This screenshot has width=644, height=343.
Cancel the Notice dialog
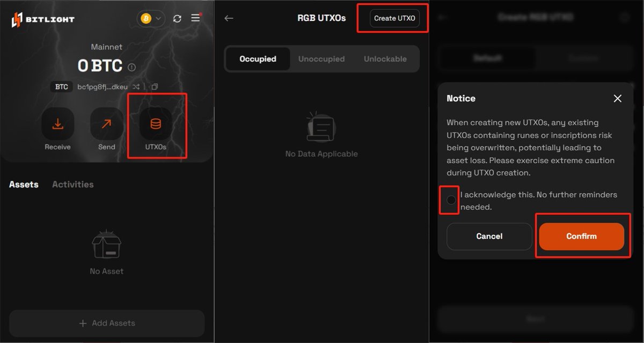point(489,236)
